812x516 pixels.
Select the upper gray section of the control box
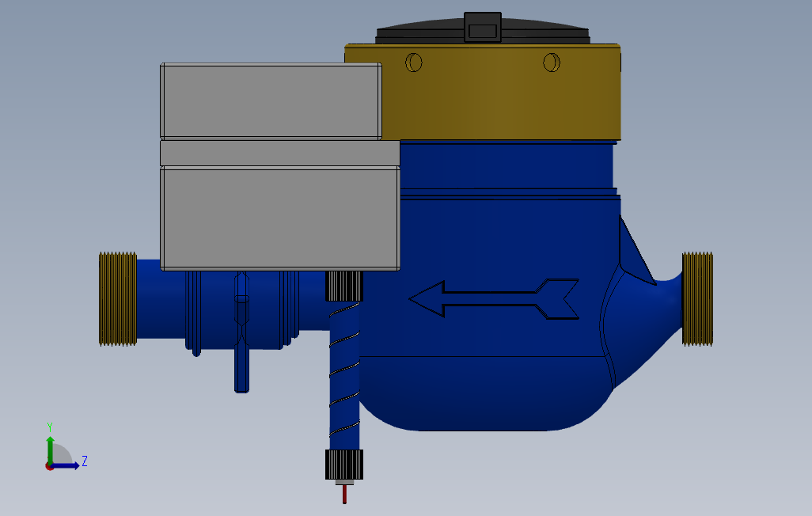271,101
